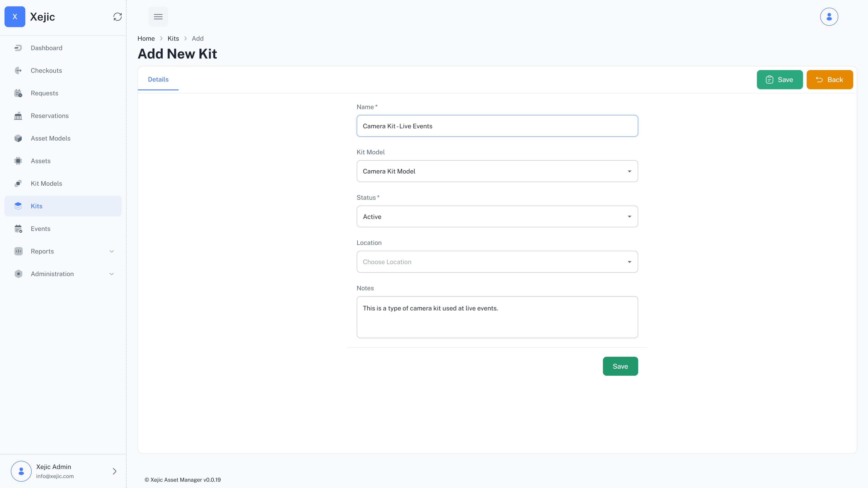The height and width of the screenshot is (488, 868).
Task: Focus the Name input field
Action: [x=497, y=126]
